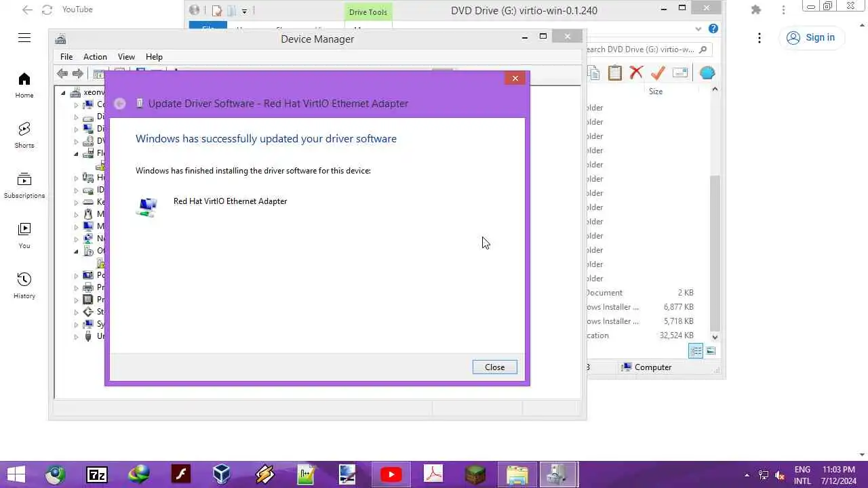Viewport: 868px width, 488px height.
Task: Open the Action menu in Device Manager
Action: click(x=95, y=57)
